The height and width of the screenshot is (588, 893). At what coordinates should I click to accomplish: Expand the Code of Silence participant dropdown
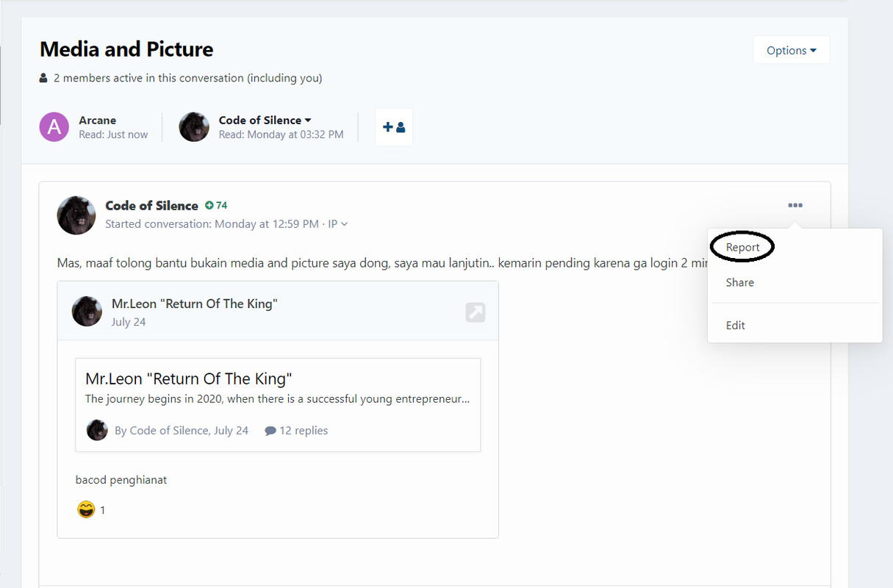click(308, 120)
